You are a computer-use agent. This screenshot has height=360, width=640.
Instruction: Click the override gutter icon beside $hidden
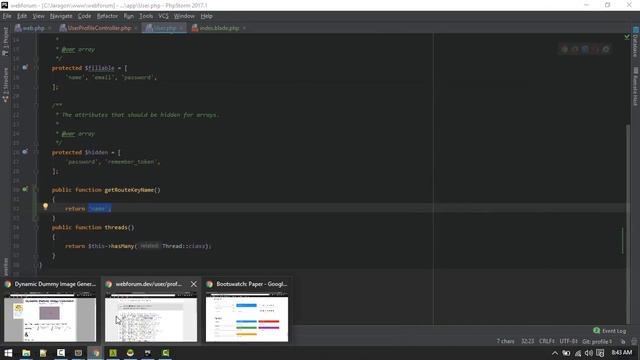(x=25, y=151)
